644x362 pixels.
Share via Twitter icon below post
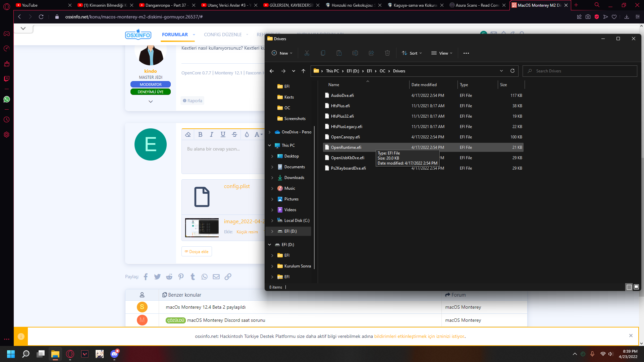(157, 277)
